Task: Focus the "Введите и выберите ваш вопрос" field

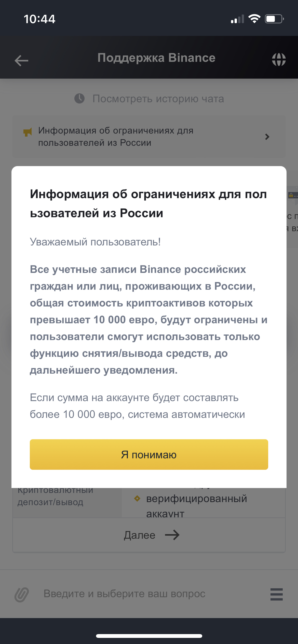Action: 124,594
